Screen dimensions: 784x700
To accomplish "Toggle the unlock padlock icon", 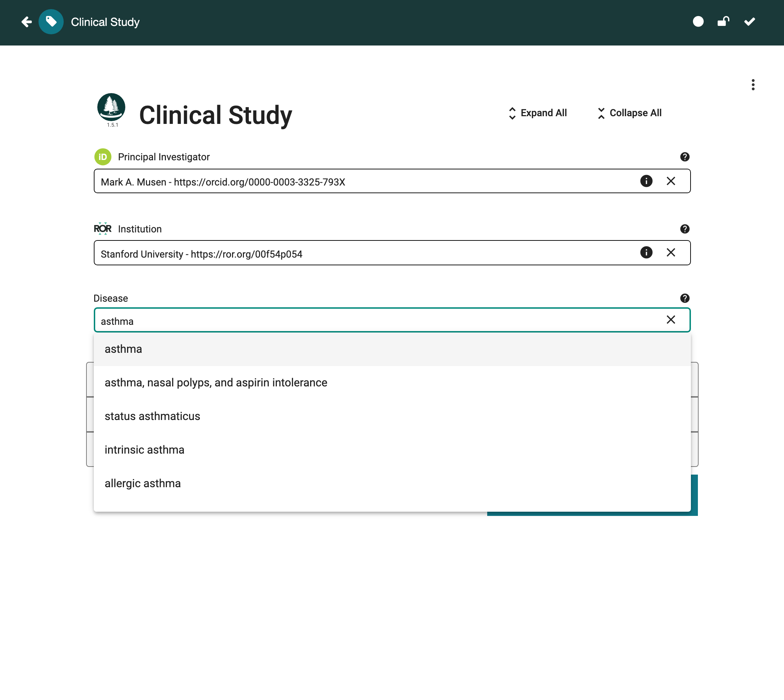I will point(723,22).
